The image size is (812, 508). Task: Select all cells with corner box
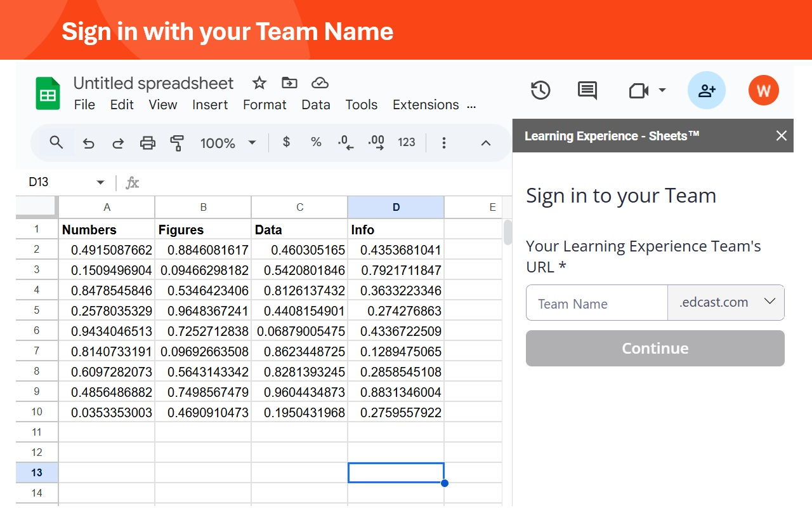37,207
